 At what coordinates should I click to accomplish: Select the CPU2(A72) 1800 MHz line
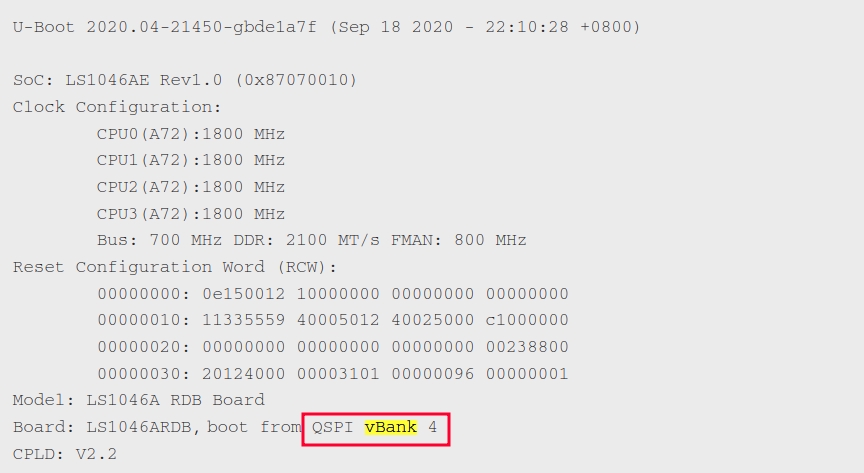(x=190, y=187)
